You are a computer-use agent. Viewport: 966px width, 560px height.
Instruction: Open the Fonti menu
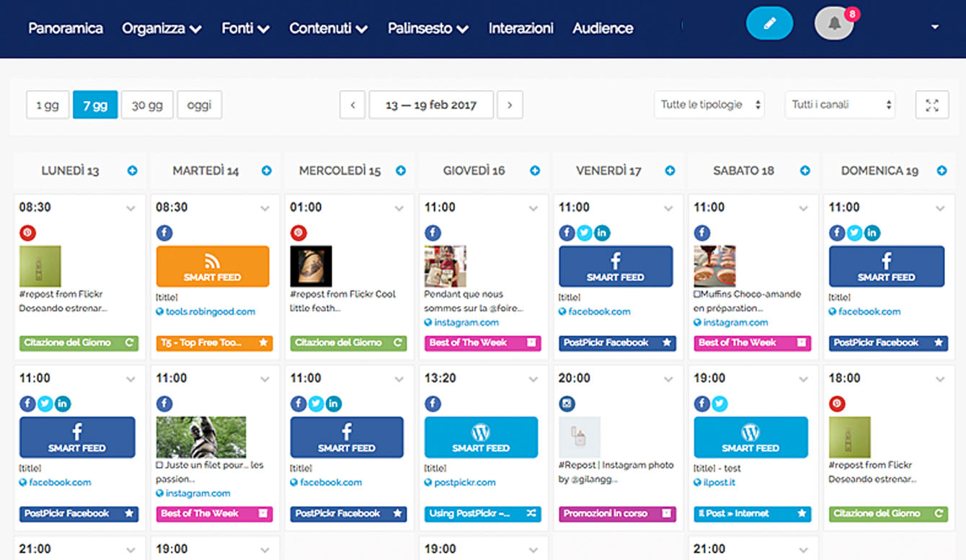[245, 28]
